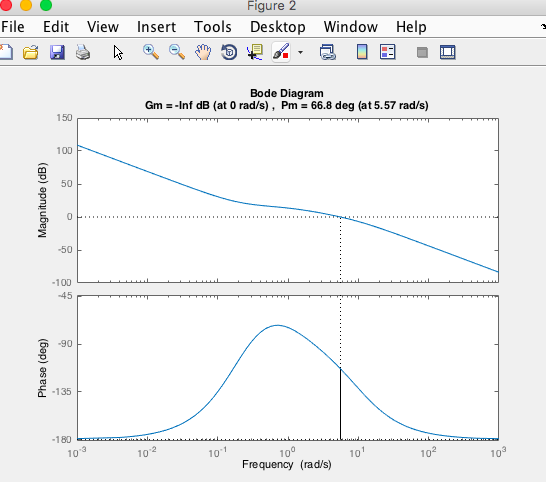Click the Frequency (rad/s) axis label

click(x=287, y=465)
